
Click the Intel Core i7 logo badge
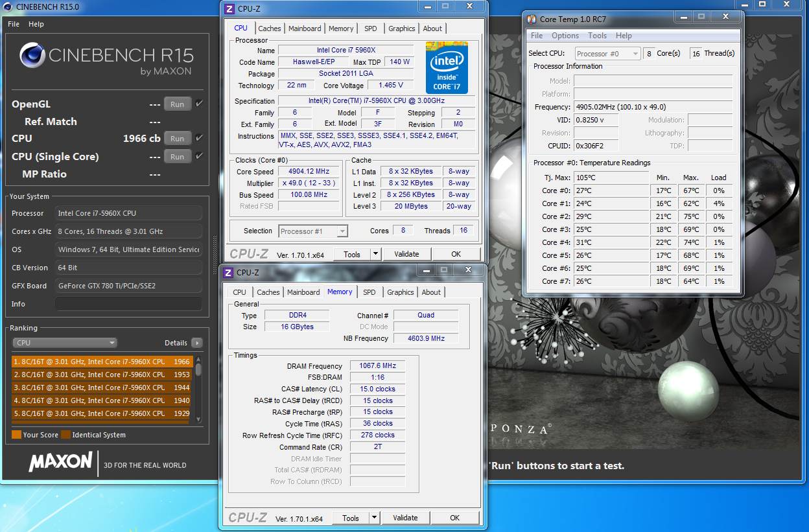point(447,67)
